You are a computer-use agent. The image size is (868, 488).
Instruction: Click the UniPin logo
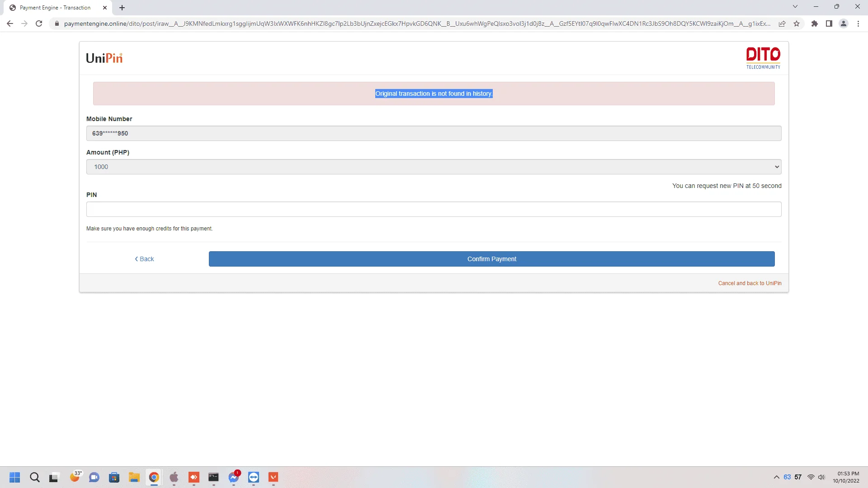tap(104, 58)
